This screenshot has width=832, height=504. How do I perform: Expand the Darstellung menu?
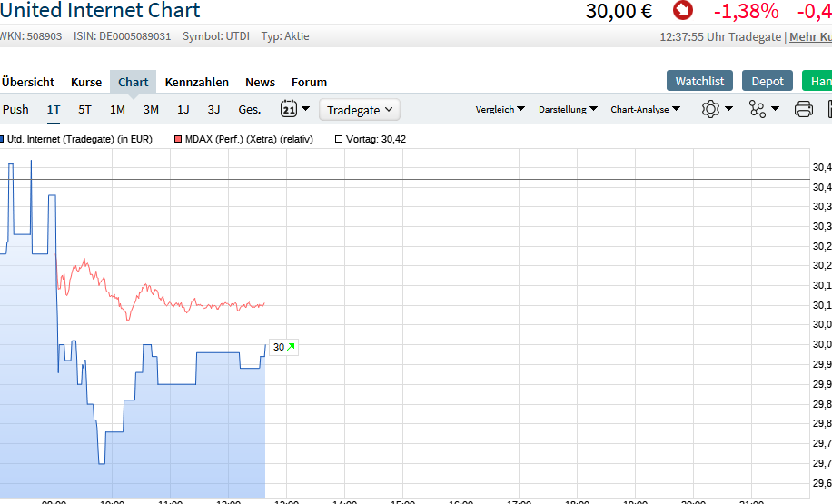(x=568, y=110)
